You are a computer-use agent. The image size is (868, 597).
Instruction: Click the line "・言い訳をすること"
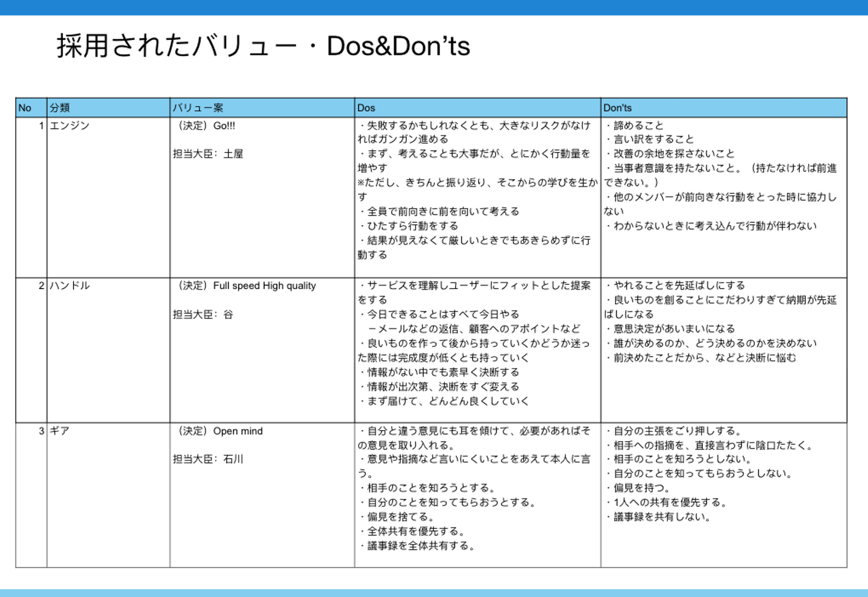pos(649,139)
